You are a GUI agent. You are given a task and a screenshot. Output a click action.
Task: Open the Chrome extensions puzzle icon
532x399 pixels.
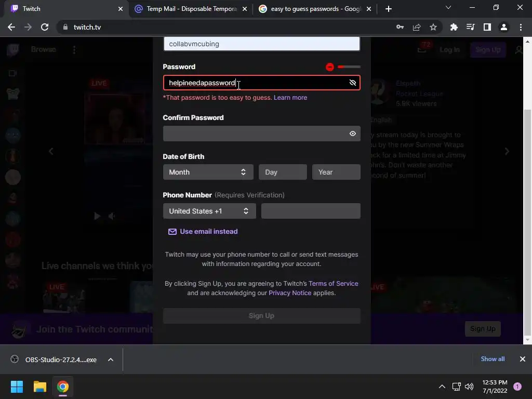(x=454, y=27)
